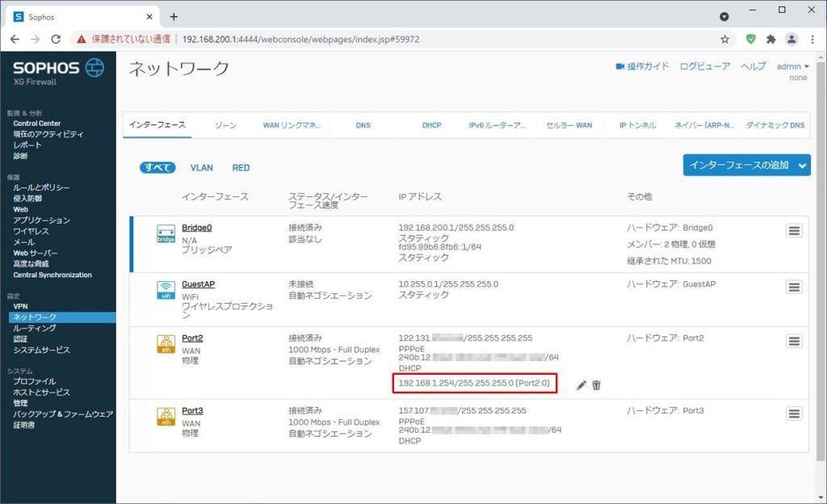
Task: Switch to the WAN リンクマネ... tab
Action: click(x=292, y=125)
